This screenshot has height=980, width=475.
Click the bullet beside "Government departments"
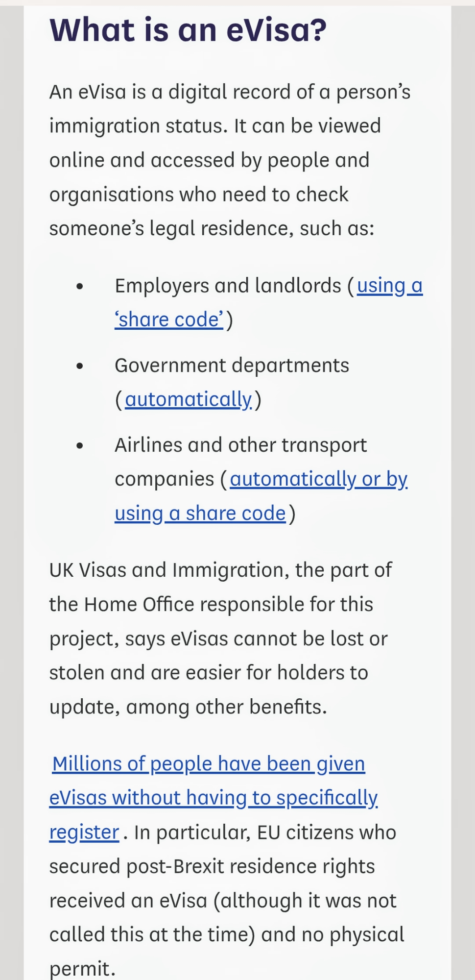click(x=80, y=366)
